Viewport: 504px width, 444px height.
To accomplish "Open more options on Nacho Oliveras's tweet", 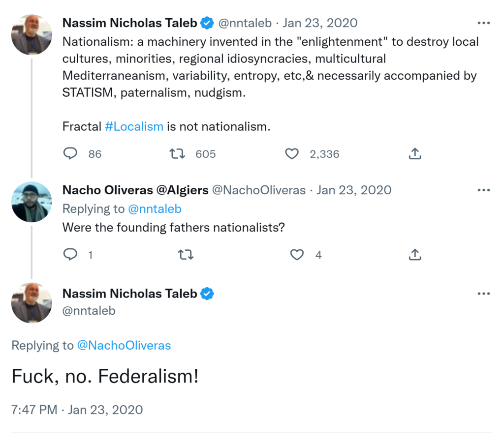I will [x=483, y=190].
